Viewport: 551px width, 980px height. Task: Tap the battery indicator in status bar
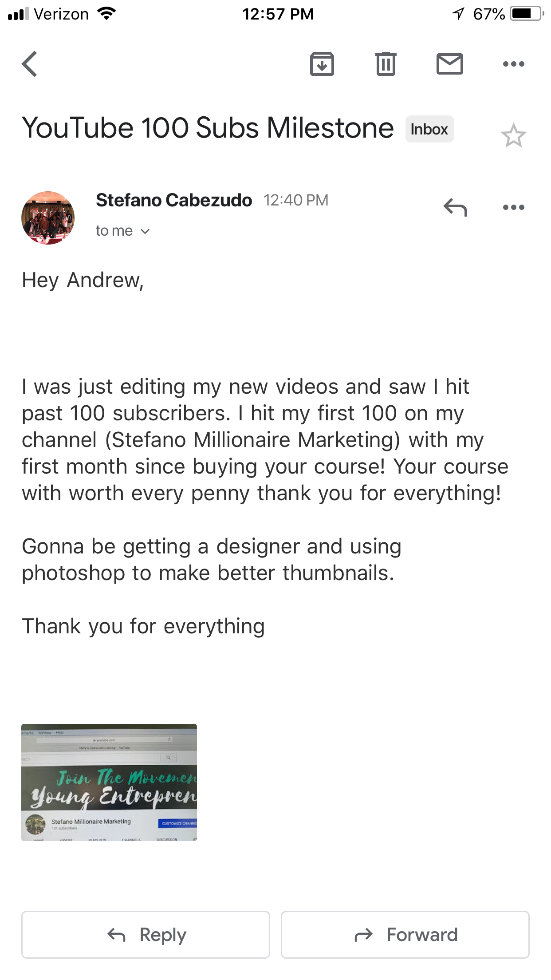point(527,14)
